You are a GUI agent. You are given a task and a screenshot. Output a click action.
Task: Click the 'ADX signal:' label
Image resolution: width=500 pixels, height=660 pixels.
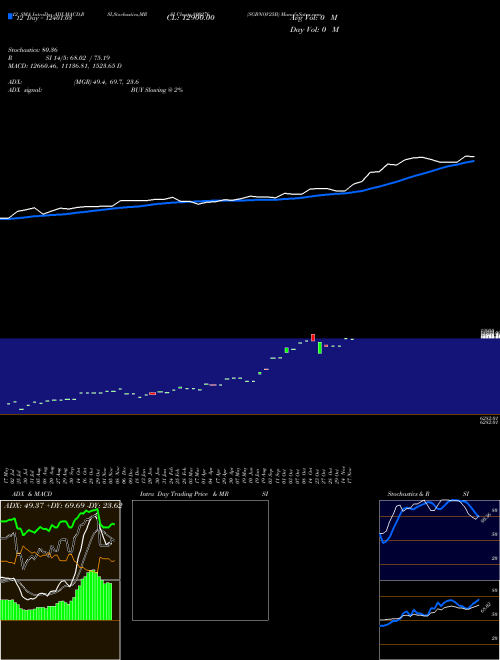[25, 90]
